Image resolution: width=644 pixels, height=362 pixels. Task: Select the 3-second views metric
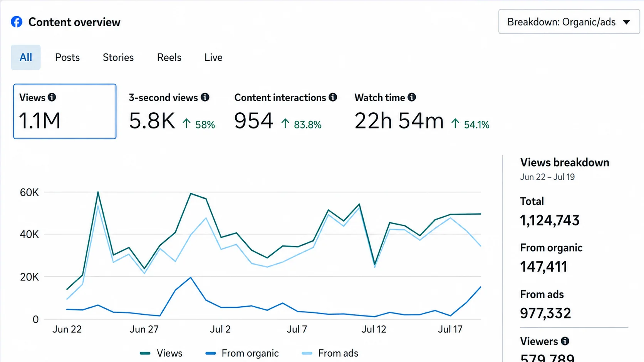172,112
